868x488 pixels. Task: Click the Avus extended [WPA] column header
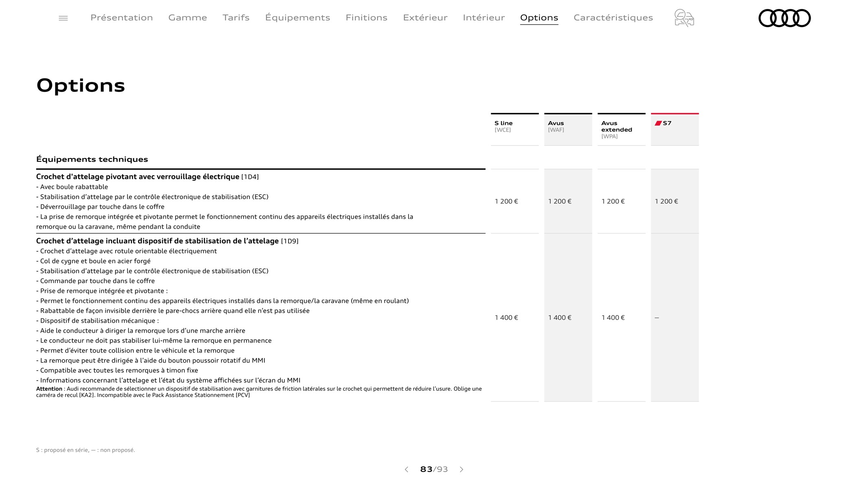point(621,129)
